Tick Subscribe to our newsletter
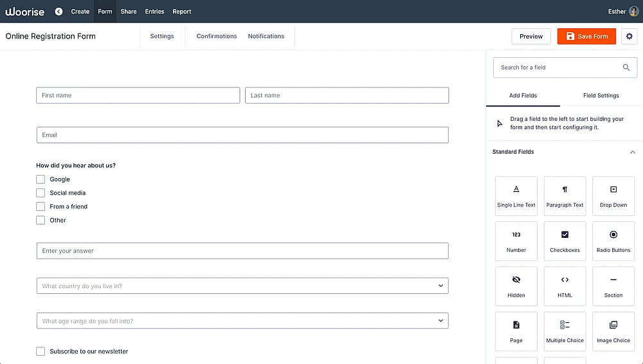Viewport: 643px width, 364px height. [41, 351]
